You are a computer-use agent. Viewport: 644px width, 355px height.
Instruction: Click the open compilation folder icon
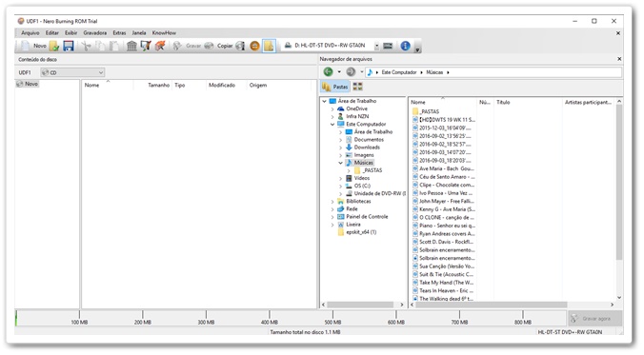[54, 46]
